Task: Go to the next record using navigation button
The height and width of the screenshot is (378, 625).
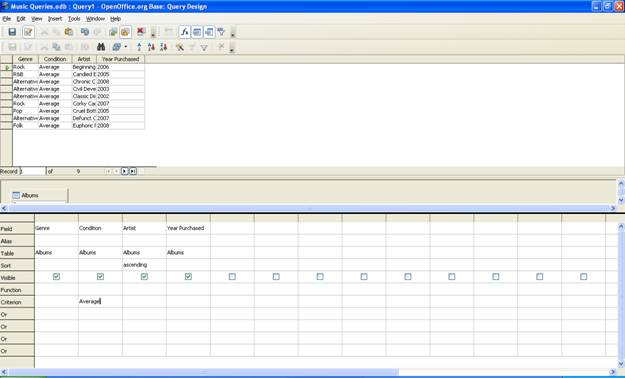Action: [x=124, y=171]
